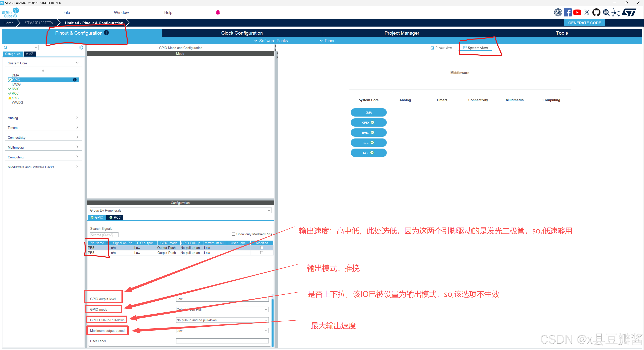Open the Group By Peripherals dropdown

coord(181,211)
